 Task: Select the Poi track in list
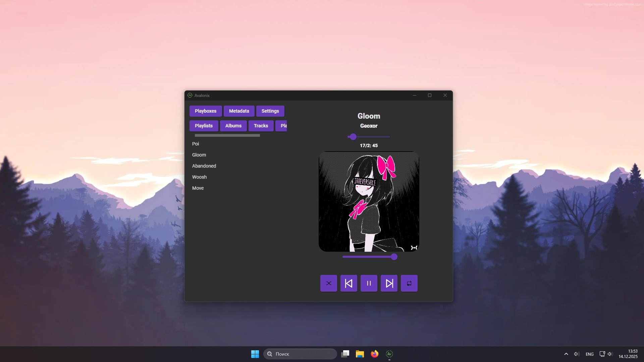196,144
